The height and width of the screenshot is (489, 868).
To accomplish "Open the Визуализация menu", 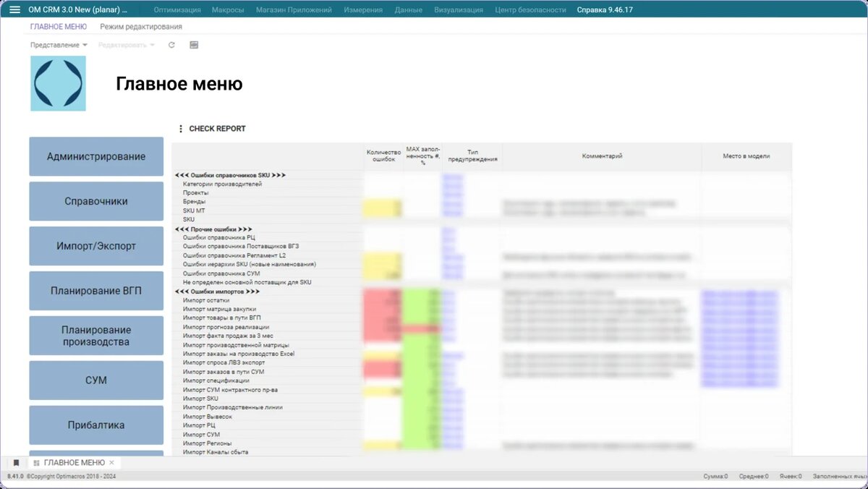I will [458, 9].
